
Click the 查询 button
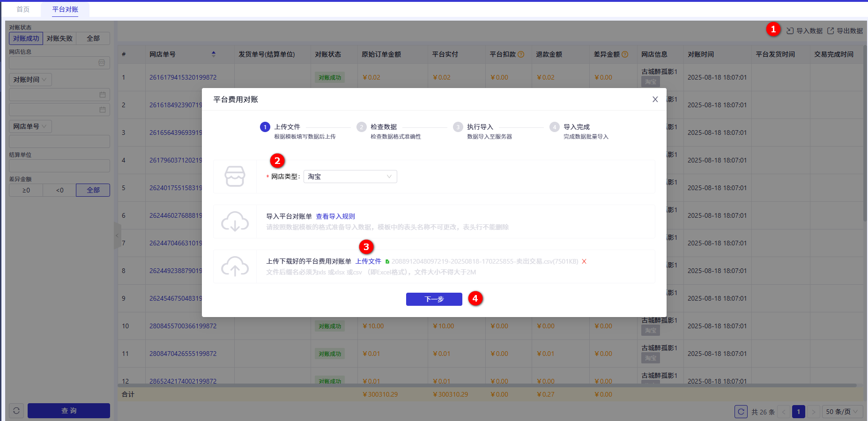coord(69,411)
